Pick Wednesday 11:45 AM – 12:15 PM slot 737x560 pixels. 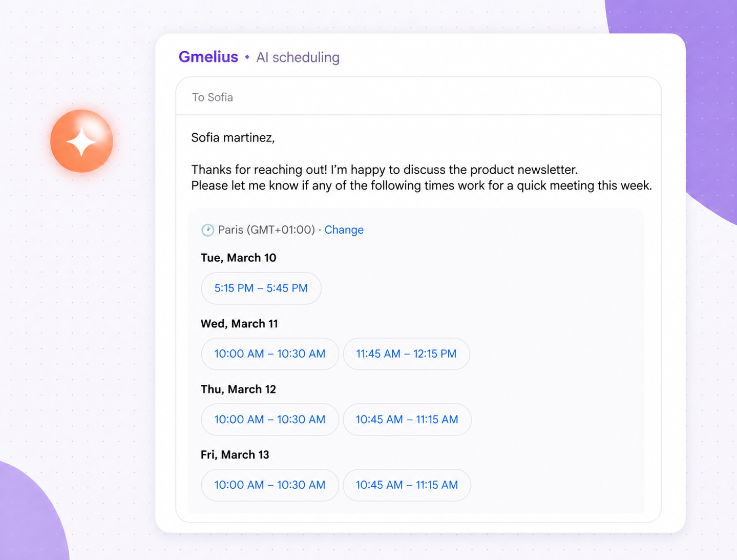tap(407, 354)
